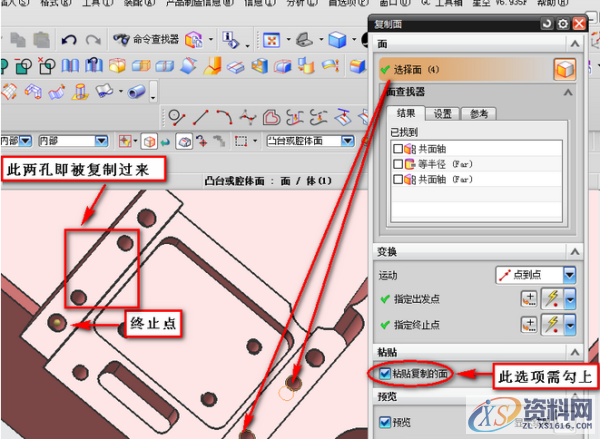Open the Copy Face dialog gear settings
The width and height of the screenshot is (600, 439).
click(x=562, y=24)
